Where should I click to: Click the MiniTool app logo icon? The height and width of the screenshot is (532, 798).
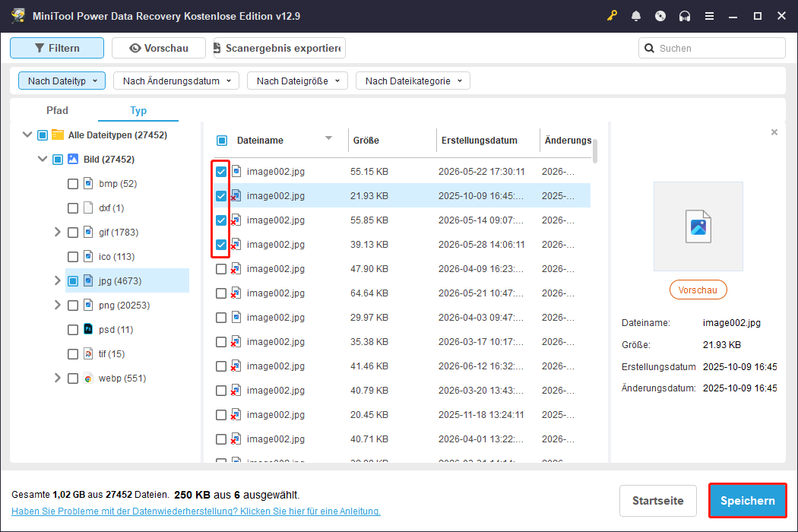click(18, 16)
